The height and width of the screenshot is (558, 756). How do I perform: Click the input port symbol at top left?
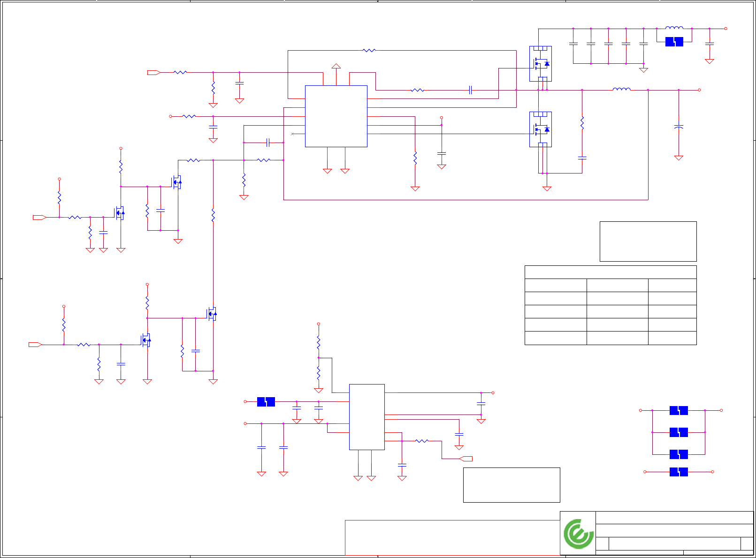click(x=154, y=72)
